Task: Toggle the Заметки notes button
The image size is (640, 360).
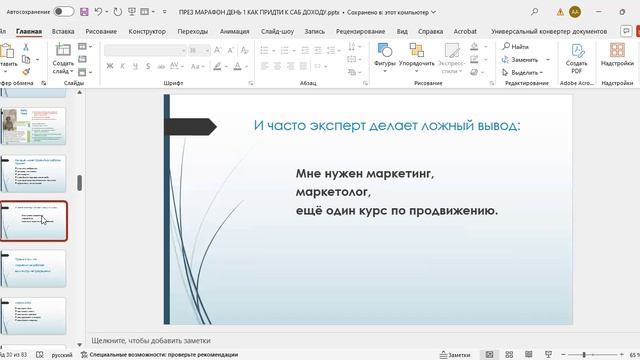Action: point(455,355)
